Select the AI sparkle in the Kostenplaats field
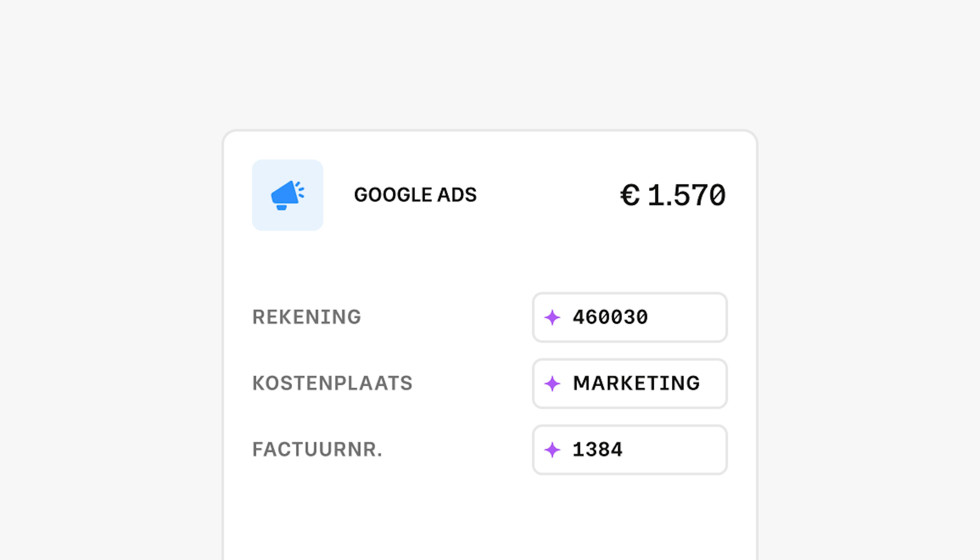Screen dimensions: 980x560 [x=553, y=383]
